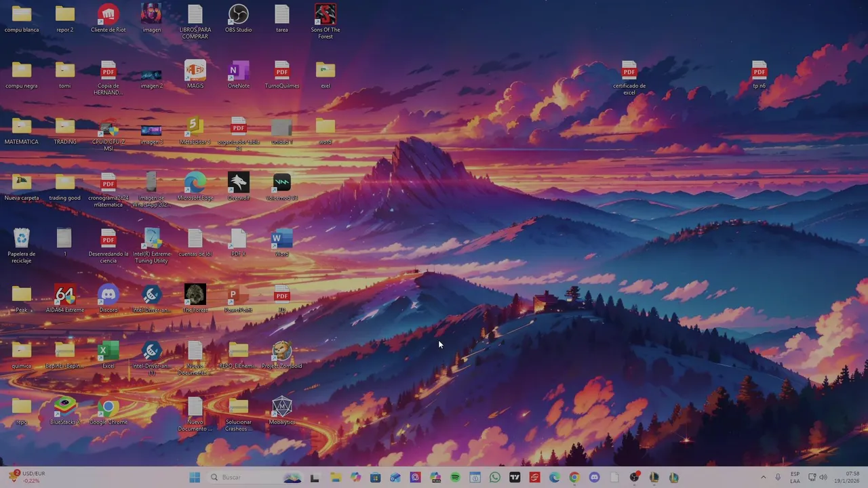868x488 pixels.
Task: Select Papelera de reciclaje icon
Action: click(x=22, y=246)
